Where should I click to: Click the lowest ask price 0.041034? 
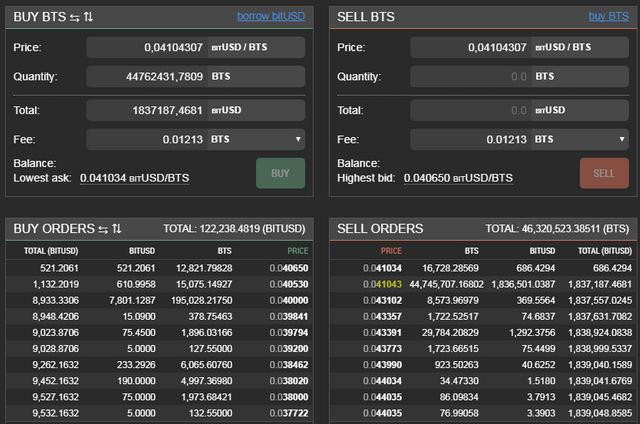point(107,178)
